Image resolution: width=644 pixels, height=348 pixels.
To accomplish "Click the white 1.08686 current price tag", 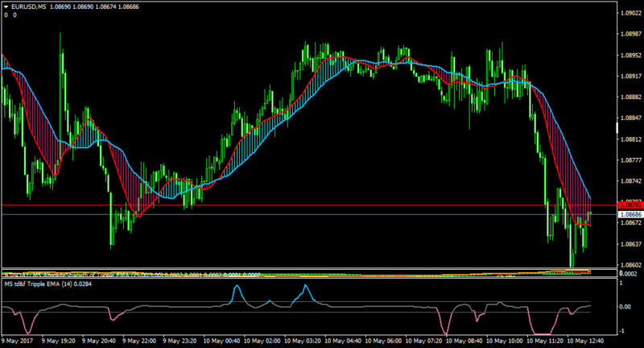I will point(630,214).
